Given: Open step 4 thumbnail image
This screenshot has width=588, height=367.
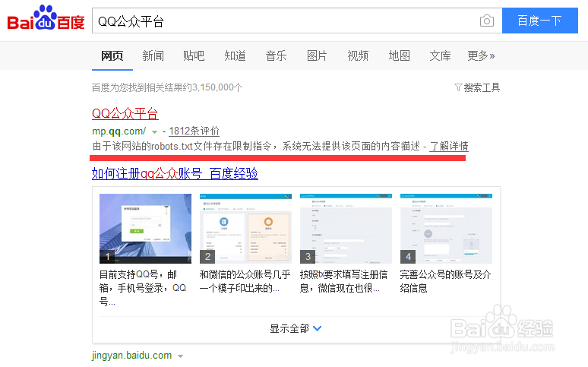Looking at the screenshot, I should pyautogui.click(x=446, y=229).
